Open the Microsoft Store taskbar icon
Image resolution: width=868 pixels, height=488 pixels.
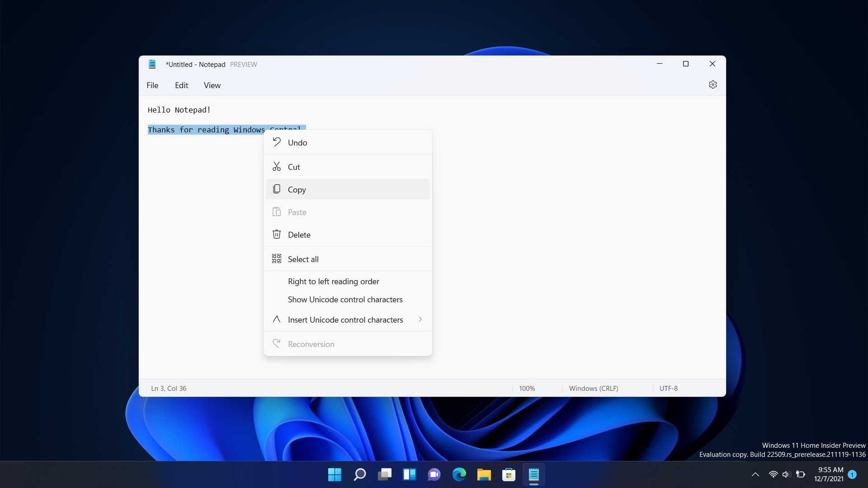[x=509, y=474]
